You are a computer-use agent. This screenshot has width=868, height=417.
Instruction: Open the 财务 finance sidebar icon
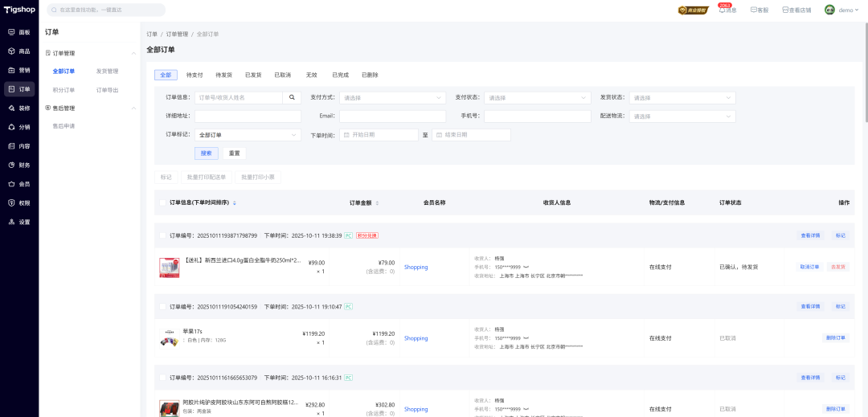[11, 165]
